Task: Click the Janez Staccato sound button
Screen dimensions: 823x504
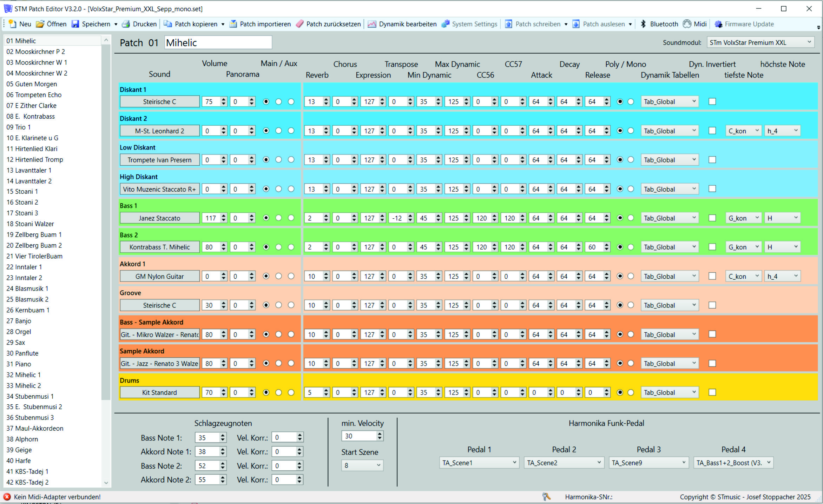Action: coord(159,218)
